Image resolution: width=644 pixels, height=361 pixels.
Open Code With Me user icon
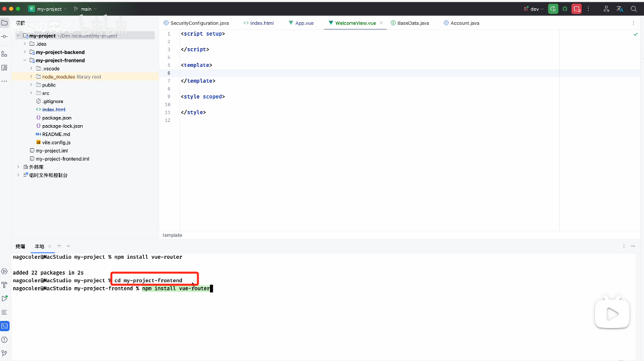click(x=606, y=9)
